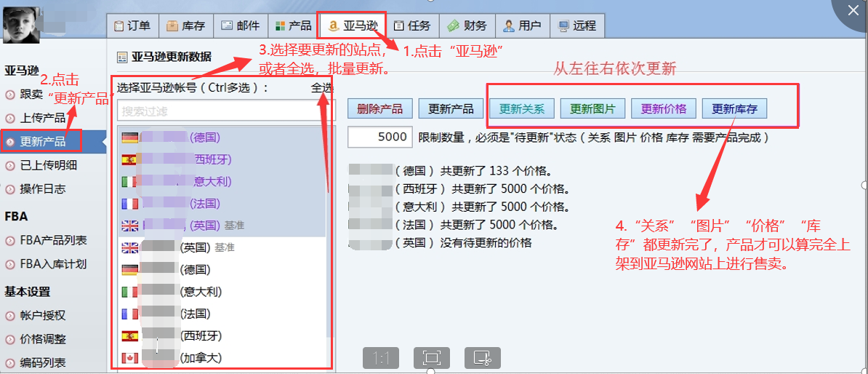Click the 更新价格 button
The image size is (868, 374).
[x=664, y=108]
